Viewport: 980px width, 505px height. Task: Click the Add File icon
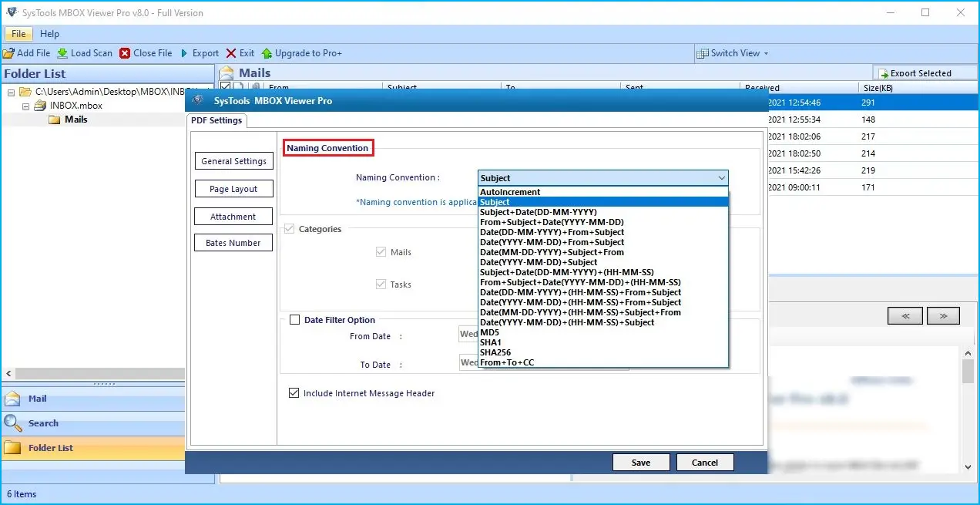[x=11, y=52]
